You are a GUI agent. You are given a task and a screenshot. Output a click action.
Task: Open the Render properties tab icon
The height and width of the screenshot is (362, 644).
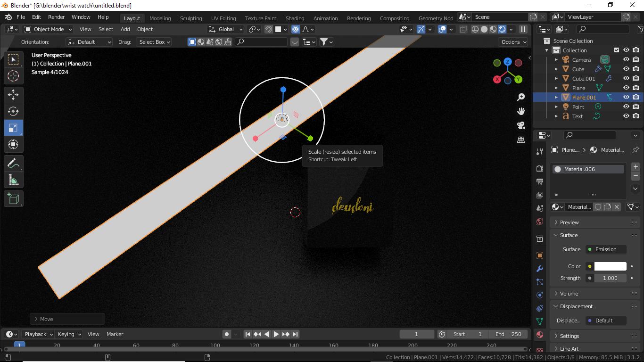[x=540, y=168]
